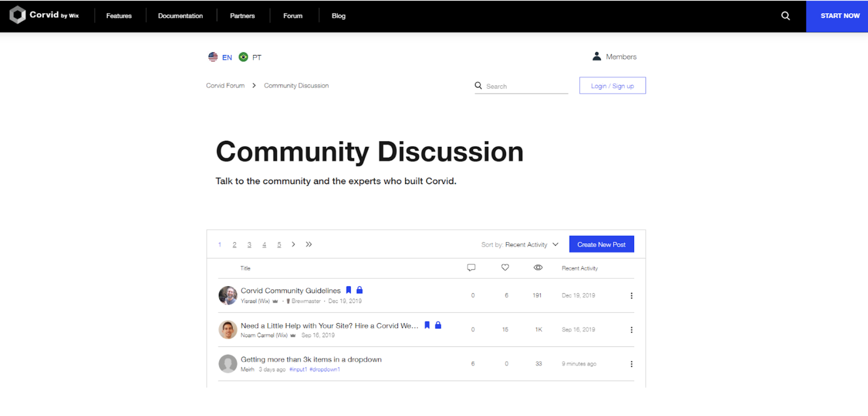Viewport: 868px width, 416px height.
Task: Open the Documentation menu
Action: 180,16
